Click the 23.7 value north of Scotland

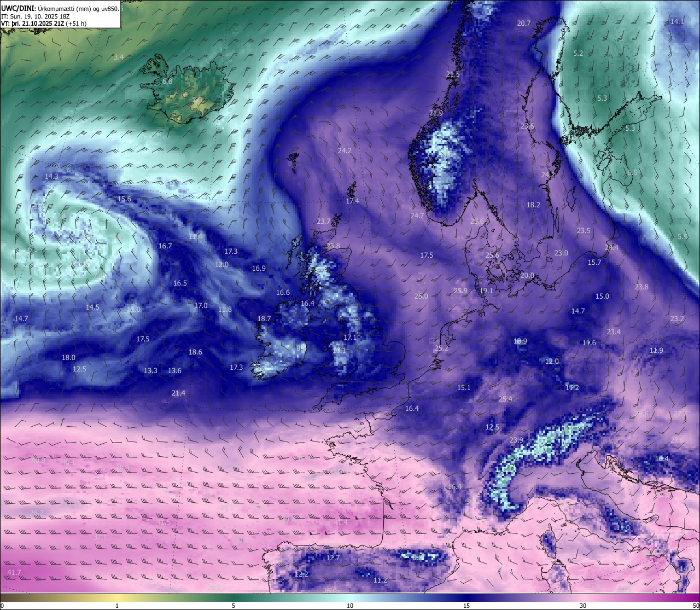click(324, 221)
